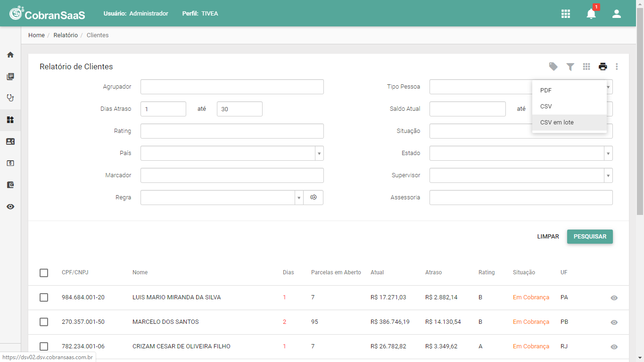Click the Marcador input field
644x362 pixels.
point(232,175)
